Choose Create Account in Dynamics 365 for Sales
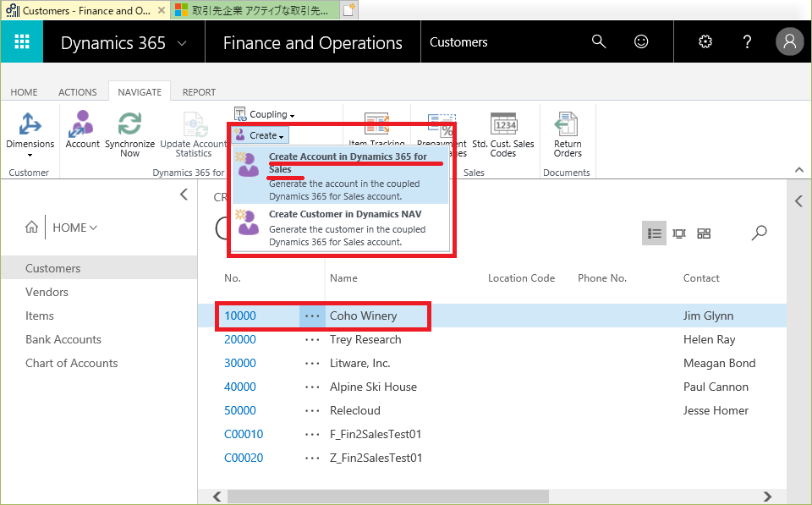 click(340, 176)
